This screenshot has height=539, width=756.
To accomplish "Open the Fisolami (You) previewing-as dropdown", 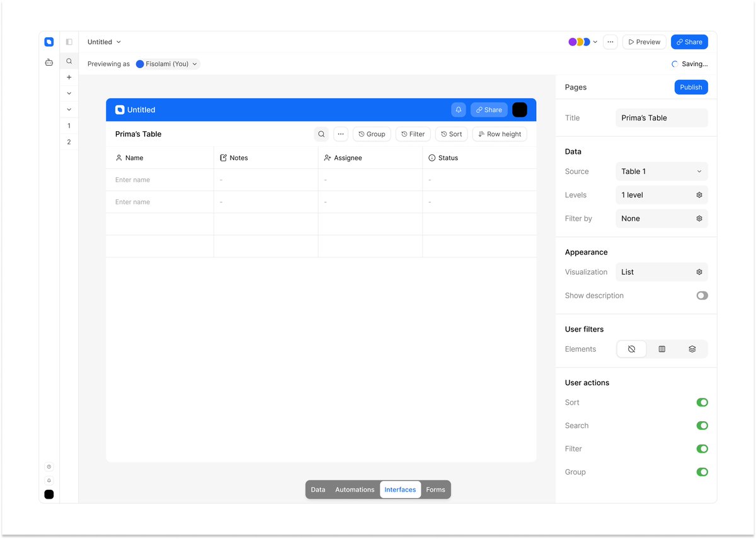I will 167,64.
